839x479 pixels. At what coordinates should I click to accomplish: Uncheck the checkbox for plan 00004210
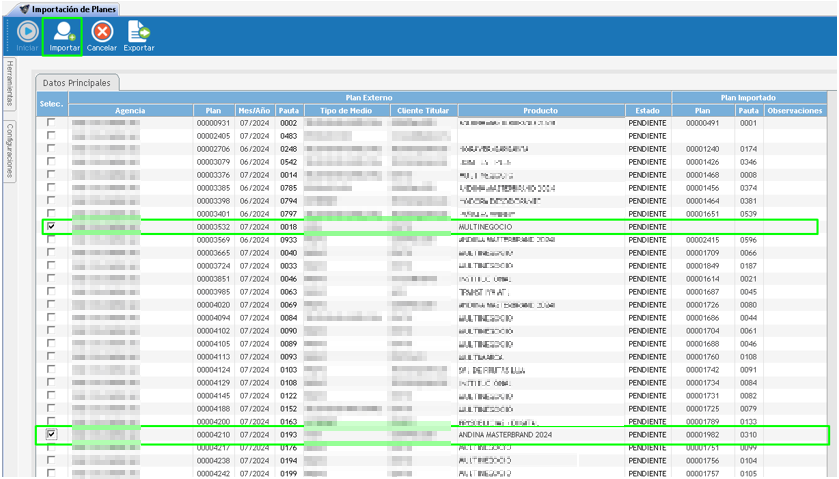click(x=51, y=435)
